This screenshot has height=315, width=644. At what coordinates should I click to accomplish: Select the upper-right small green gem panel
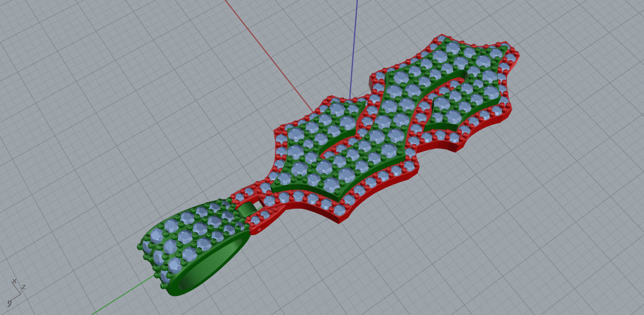[x=464, y=103]
